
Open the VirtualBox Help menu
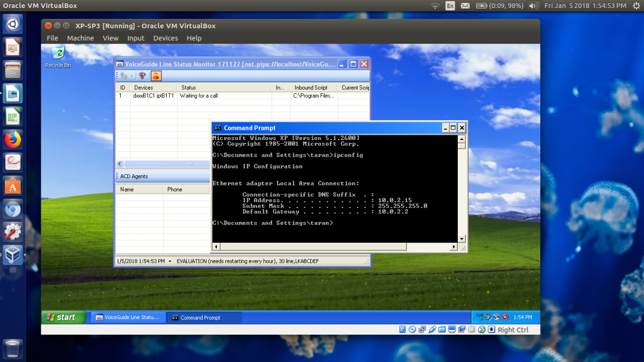(194, 38)
